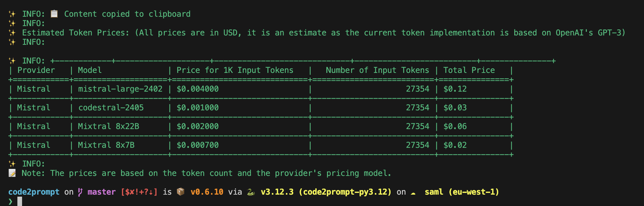The image size is (644, 206).
Task: Click the 'Total Price' column header
Action: 469,70
